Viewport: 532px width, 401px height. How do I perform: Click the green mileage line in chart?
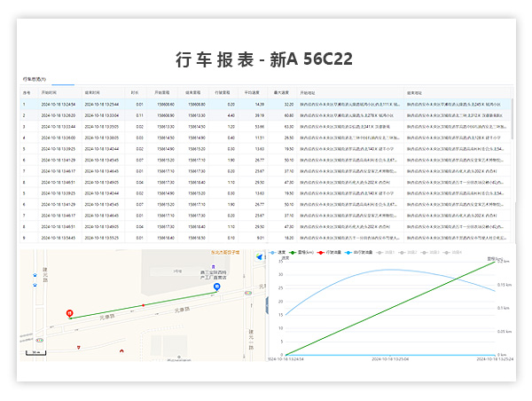[390, 307]
